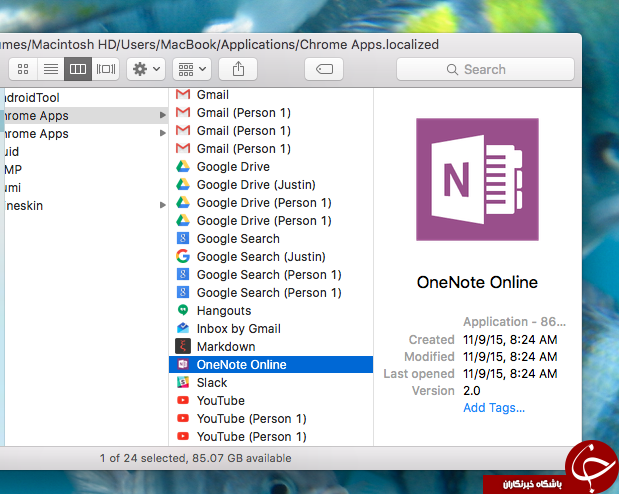The height and width of the screenshot is (494, 619).
Task: Select the OneNote Online file name
Action: (x=242, y=364)
